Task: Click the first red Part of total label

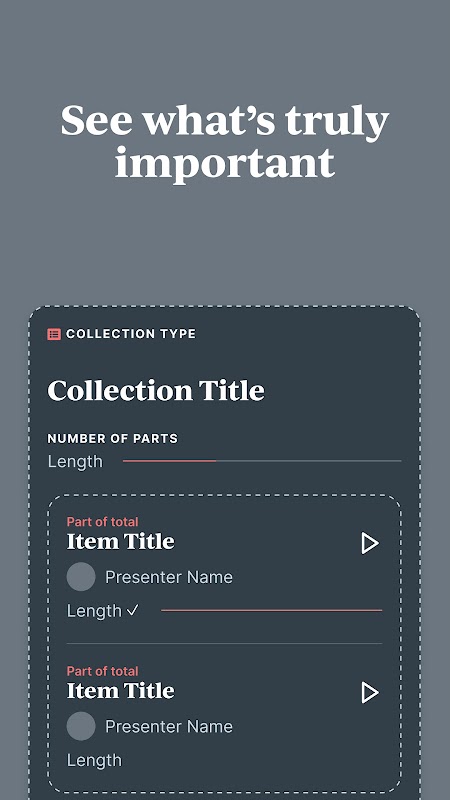Action: tap(103, 522)
